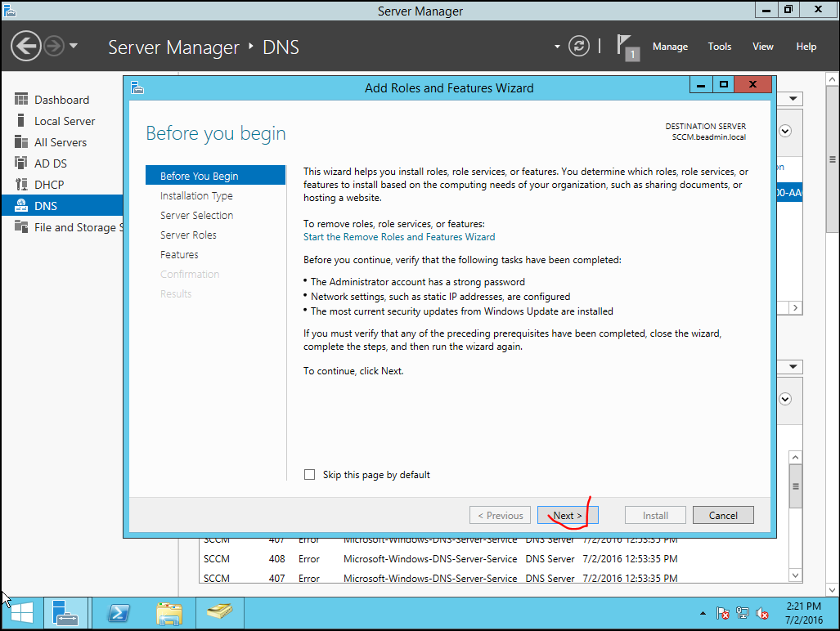Cancel the Add Roles wizard

click(x=723, y=516)
